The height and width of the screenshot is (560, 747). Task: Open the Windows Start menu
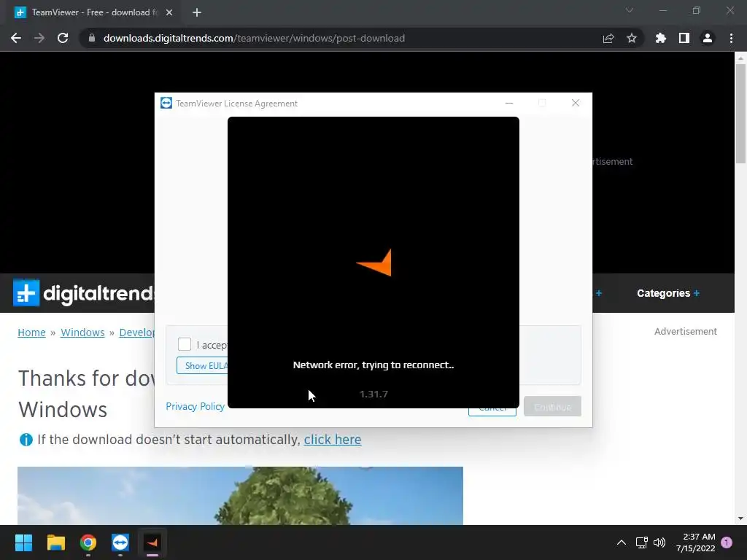click(23, 542)
